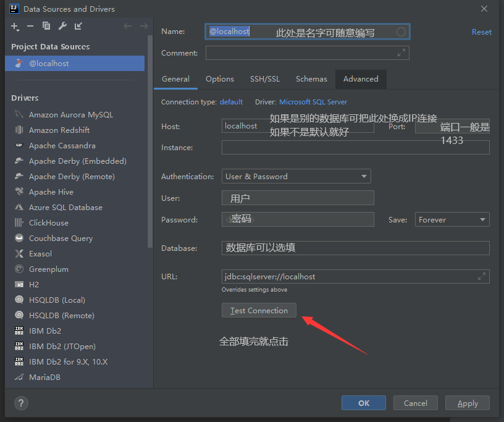The image size is (504, 422).
Task: Open help with question mark button
Action: click(x=21, y=403)
